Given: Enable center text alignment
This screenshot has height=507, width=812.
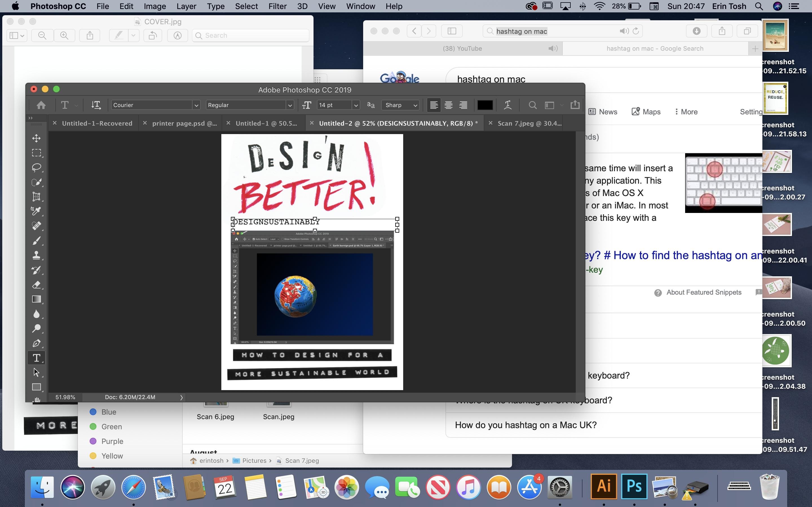Looking at the screenshot, I should (x=448, y=105).
